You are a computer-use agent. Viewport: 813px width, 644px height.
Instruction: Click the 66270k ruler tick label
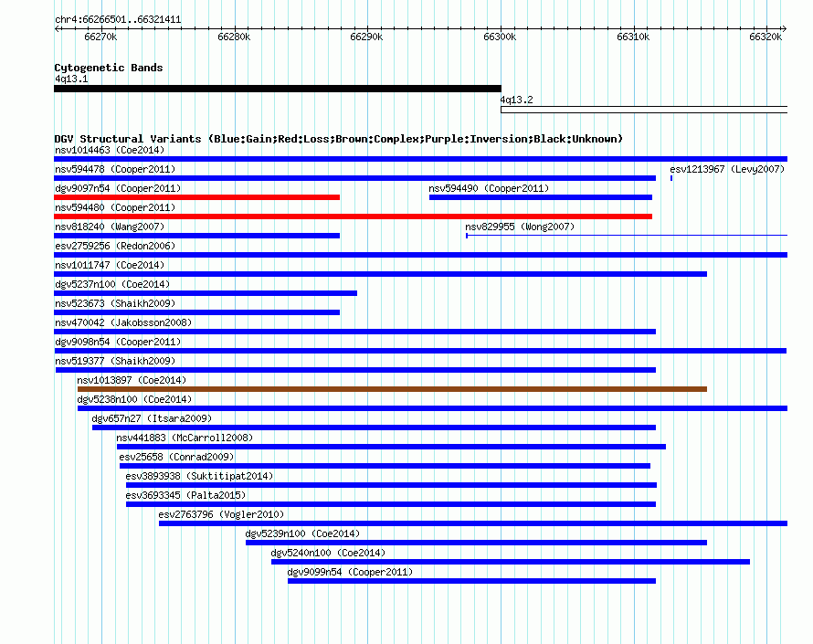click(x=100, y=37)
